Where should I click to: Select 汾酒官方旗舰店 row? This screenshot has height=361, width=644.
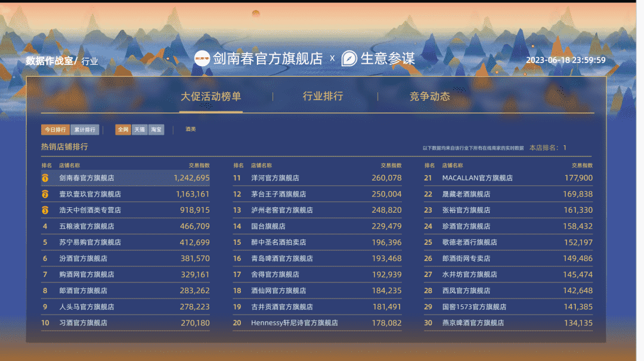point(125,259)
